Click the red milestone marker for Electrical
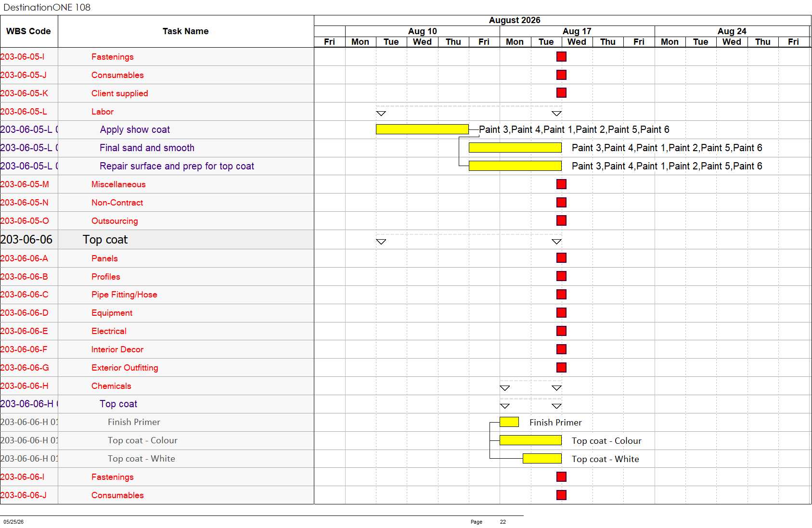This screenshot has height=528, width=812. click(561, 331)
